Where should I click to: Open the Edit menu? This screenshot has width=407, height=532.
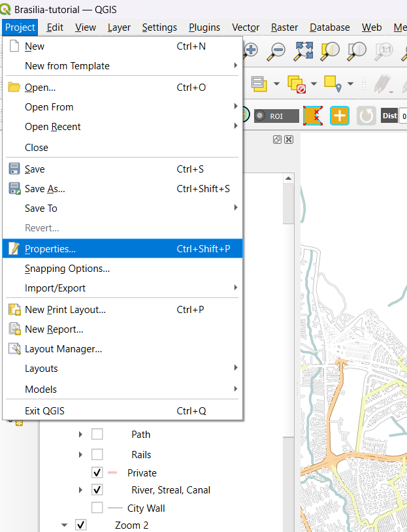[x=55, y=27]
